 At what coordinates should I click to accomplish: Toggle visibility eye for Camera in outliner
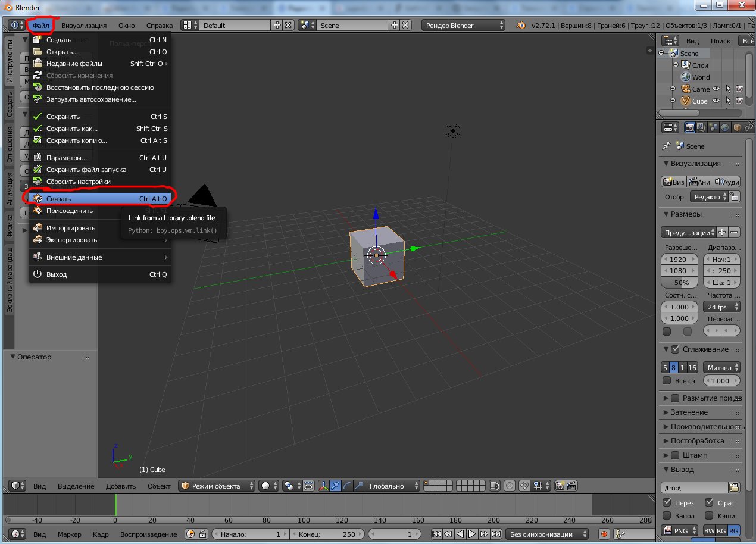tap(717, 89)
